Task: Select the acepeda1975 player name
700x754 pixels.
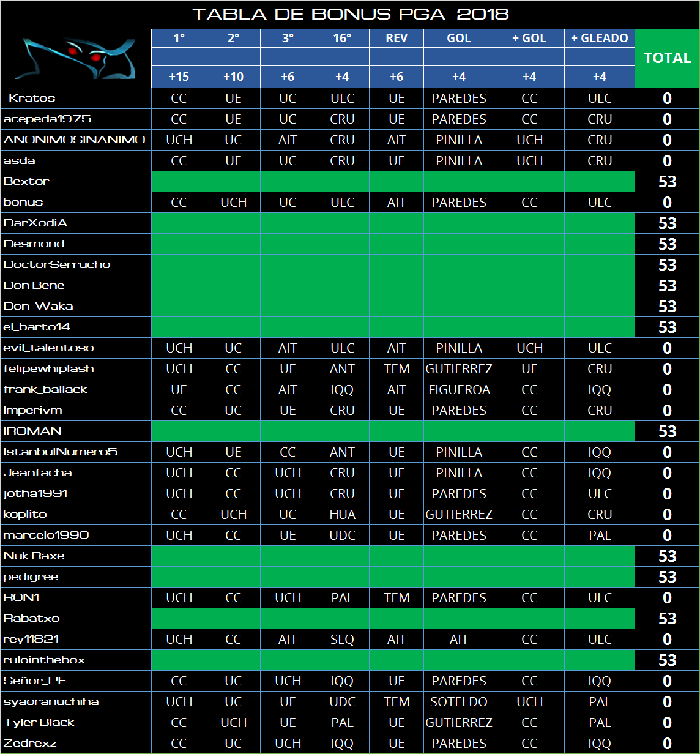Action: pos(47,119)
